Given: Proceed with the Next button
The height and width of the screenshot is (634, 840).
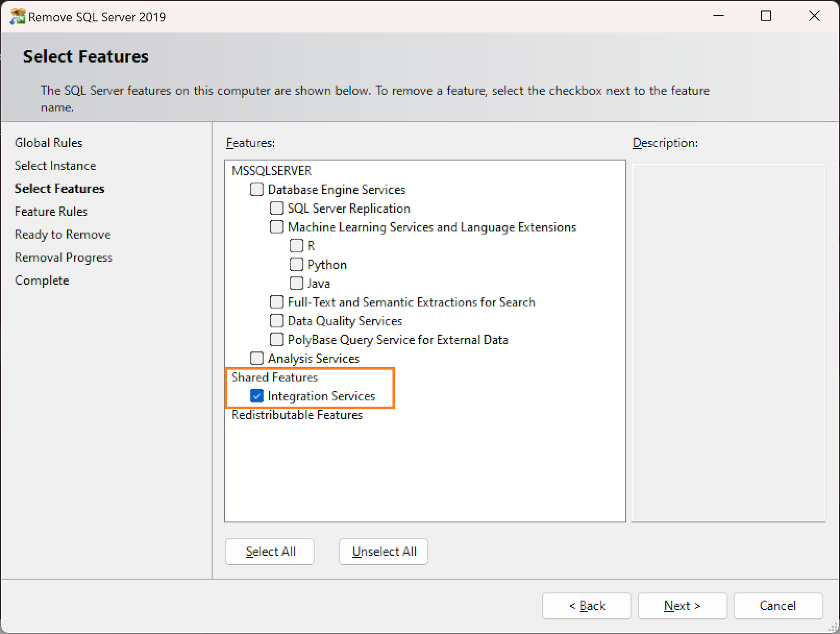Looking at the screenshot, I should pos(682,606).
